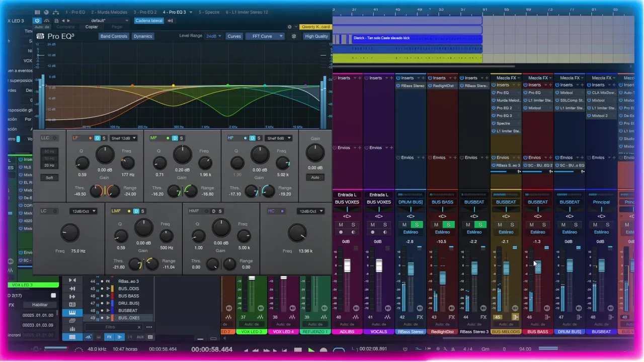This screenshot has height=362, width=644.
Task: Stop the transport
Action: pos(298,350)
